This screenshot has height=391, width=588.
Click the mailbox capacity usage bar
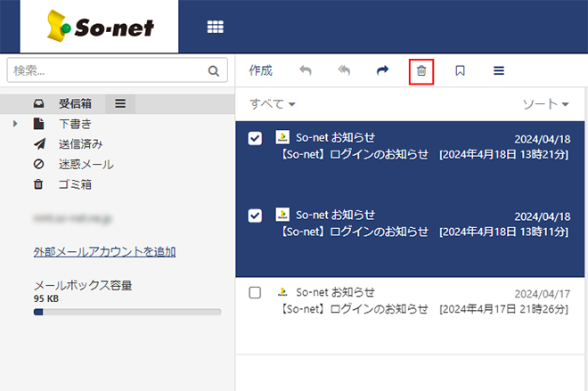click(127, 312)
